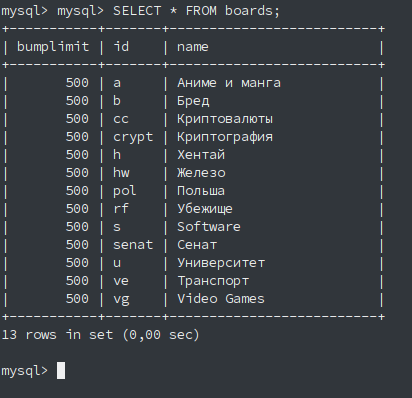Click the Video Games name cell
Viewport: 412px width, 398px height.
click(x=221, y=299)
